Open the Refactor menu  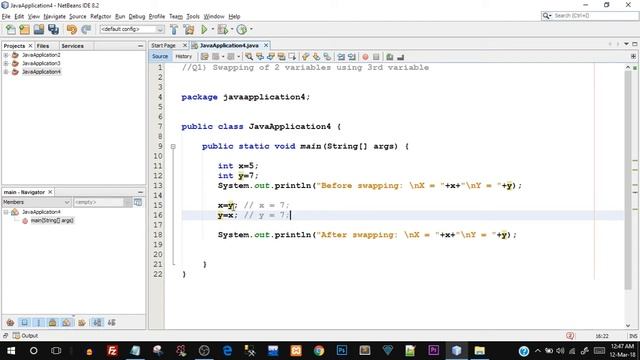click(x=100, y=16)
